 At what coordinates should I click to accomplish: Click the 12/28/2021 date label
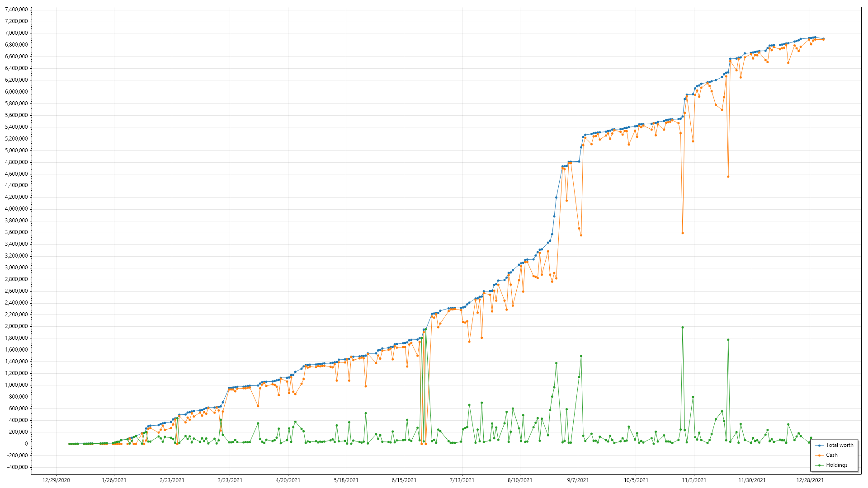pyautogui.click(x=810, y=480)
